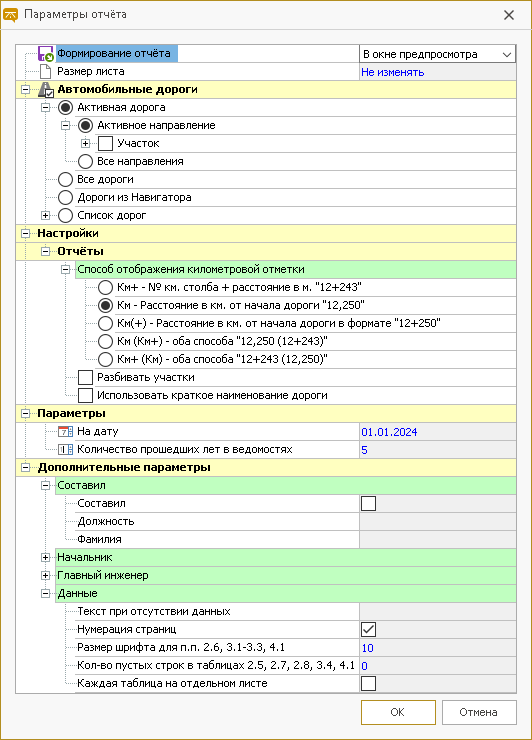Select the Размер листа row label

[91, 71]
